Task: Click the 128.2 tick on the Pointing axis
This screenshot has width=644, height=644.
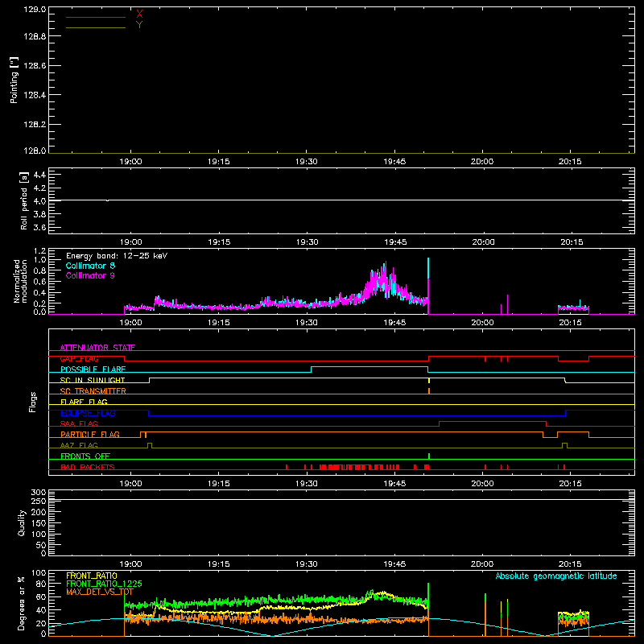Action: pyautogui.click(x=35, y=125)
